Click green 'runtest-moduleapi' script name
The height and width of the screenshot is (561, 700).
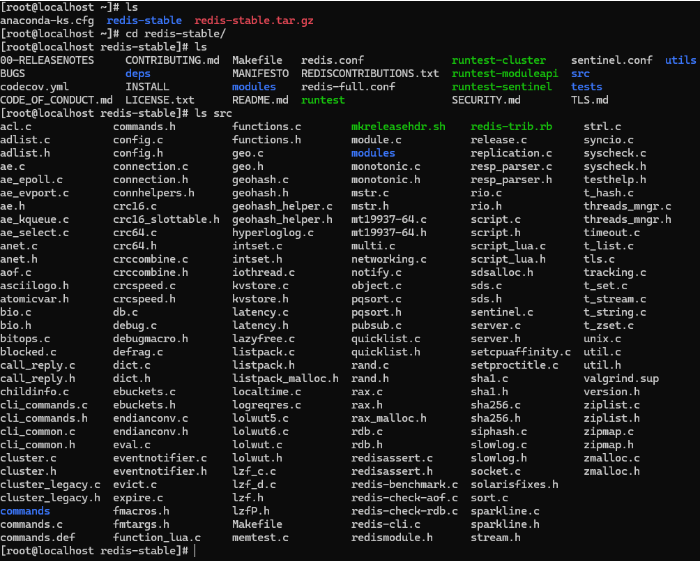pos(505,73)
